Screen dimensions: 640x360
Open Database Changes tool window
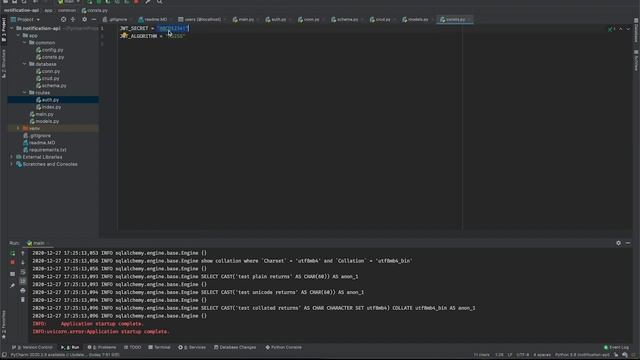(235, 347)
